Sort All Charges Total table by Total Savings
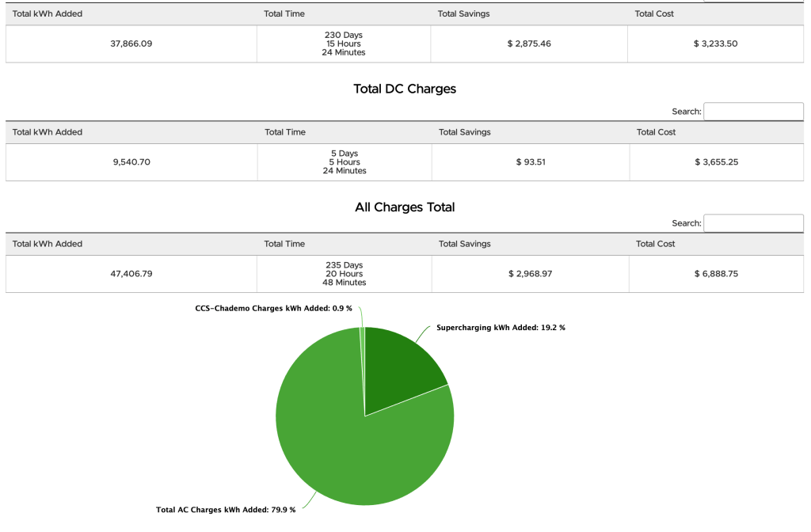This screenshot has height=532, width=811. click(465, 244)
